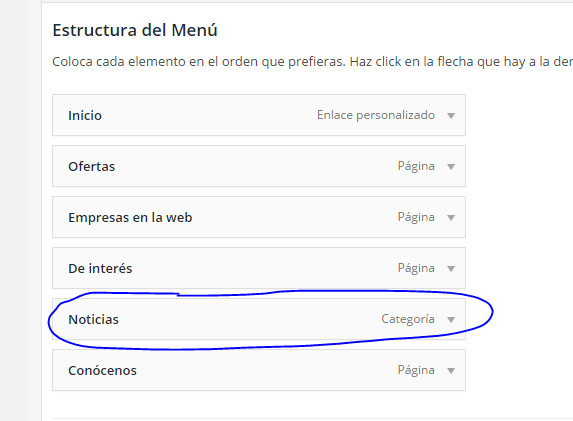
Task: Expand the Inicio menu item arrow
Action: point(451,116)
